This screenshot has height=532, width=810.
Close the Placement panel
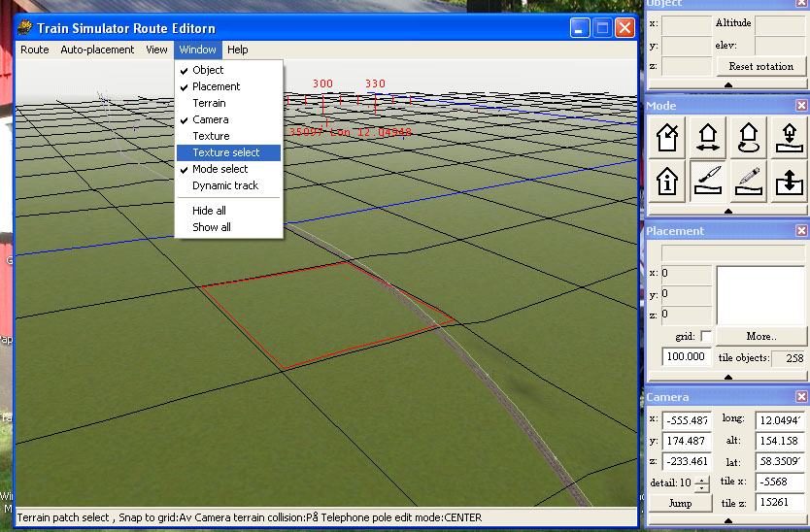(801, 231)
